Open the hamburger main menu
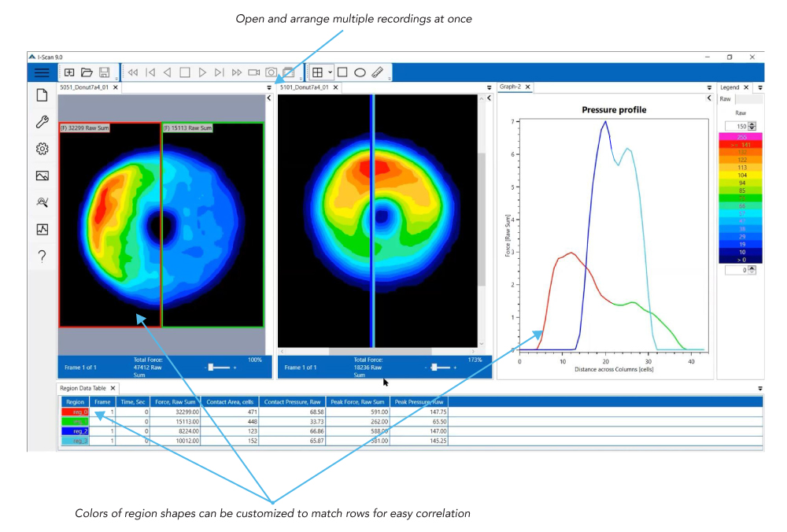 click(42, 72)
